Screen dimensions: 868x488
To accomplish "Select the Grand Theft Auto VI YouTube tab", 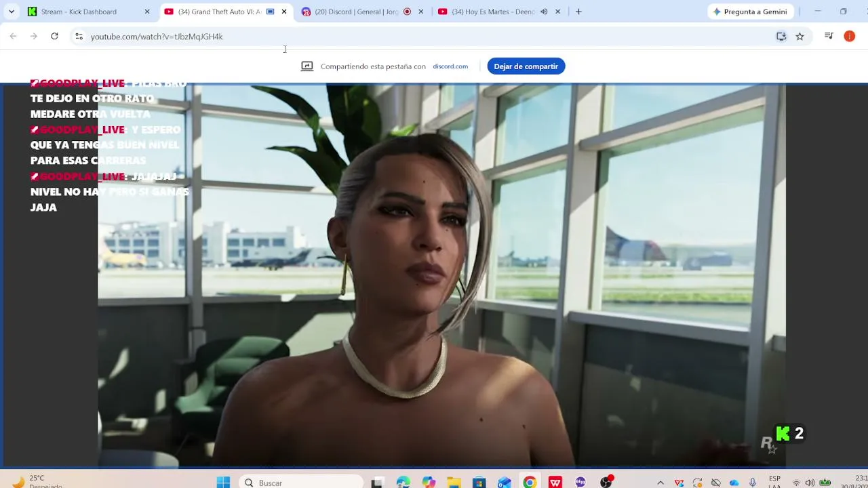I will 226,12.
